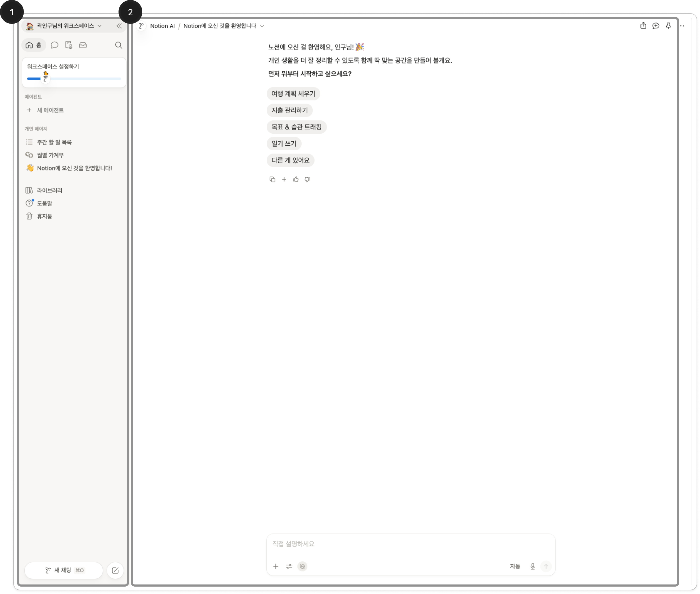The image size is (700, 594).
Task: Click the workspace setup progress bar
Action: coord(74,79)
